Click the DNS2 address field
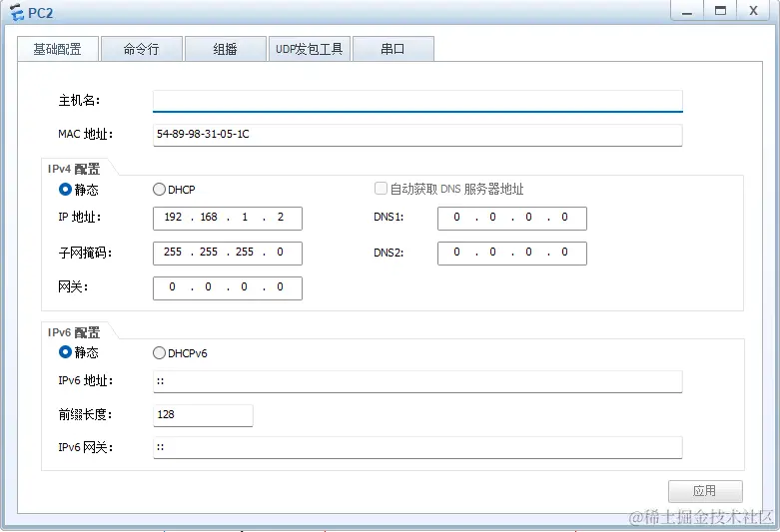 (x=512, y=254)
